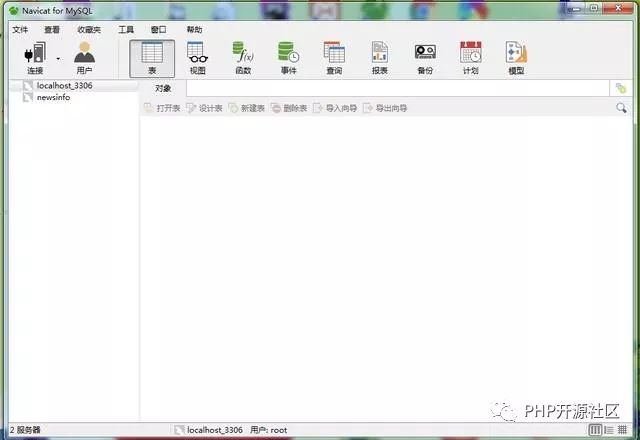The width and height of the screenshot is (640, 440).
Task: Switch to the Objects (对象) tab
Action: 163,88
